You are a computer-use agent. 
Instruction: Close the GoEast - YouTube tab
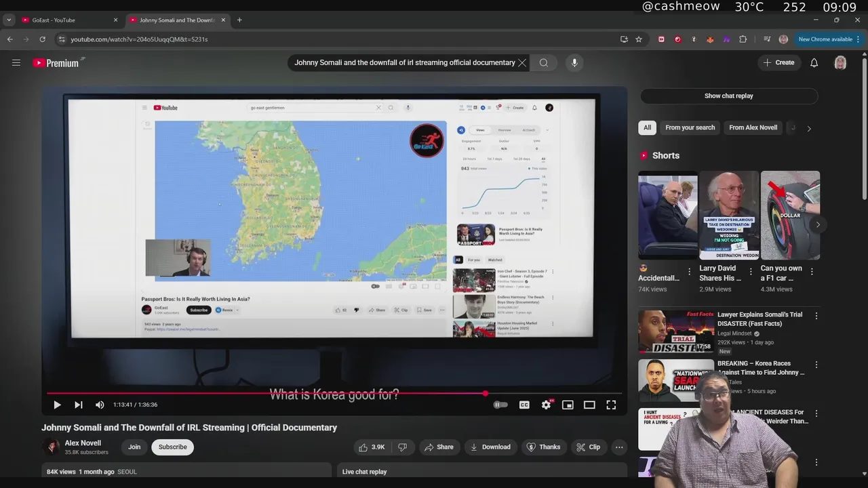115,20
